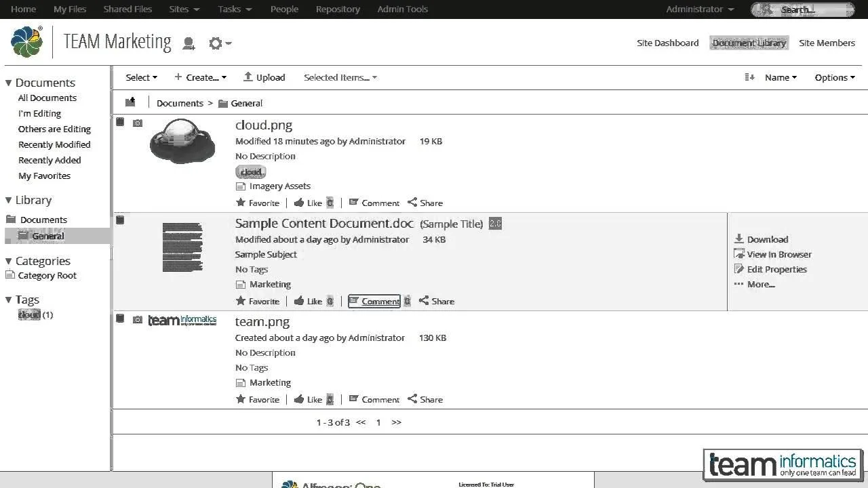This screenshot has width=868, height=488.
Task: Choose View In Browser action
Action: 772,254
